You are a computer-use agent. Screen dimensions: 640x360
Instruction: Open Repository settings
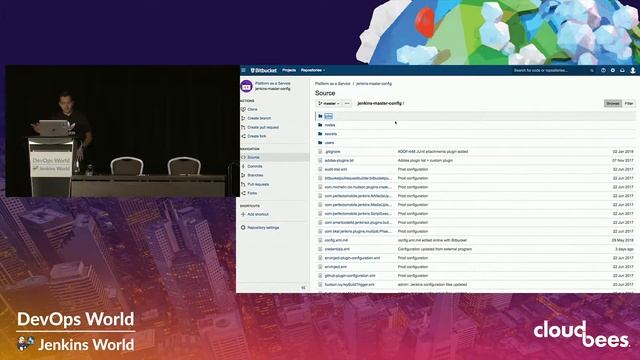pyautogui.click(x=263, y=228)
